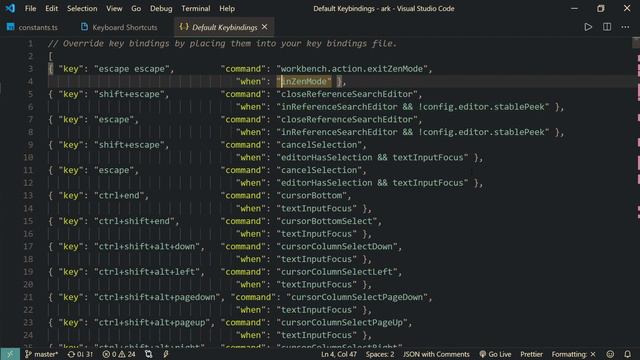The height and width of the screenshot is (360, 640).
Task: Click "ctrl+shift+end" key on line 15
Action: point(134,221)
